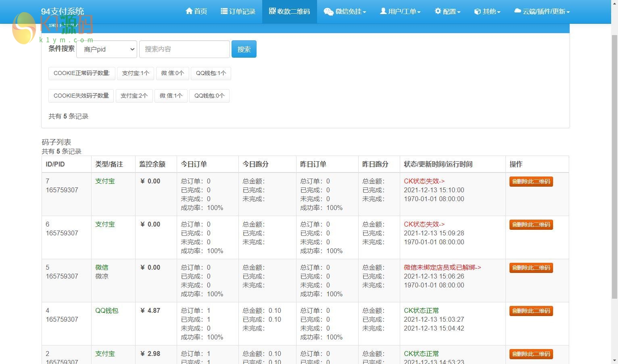The width and height of the screenshot is (618, 364).
Task: Delete QR code with ID 6
Action: click(531, 225)
